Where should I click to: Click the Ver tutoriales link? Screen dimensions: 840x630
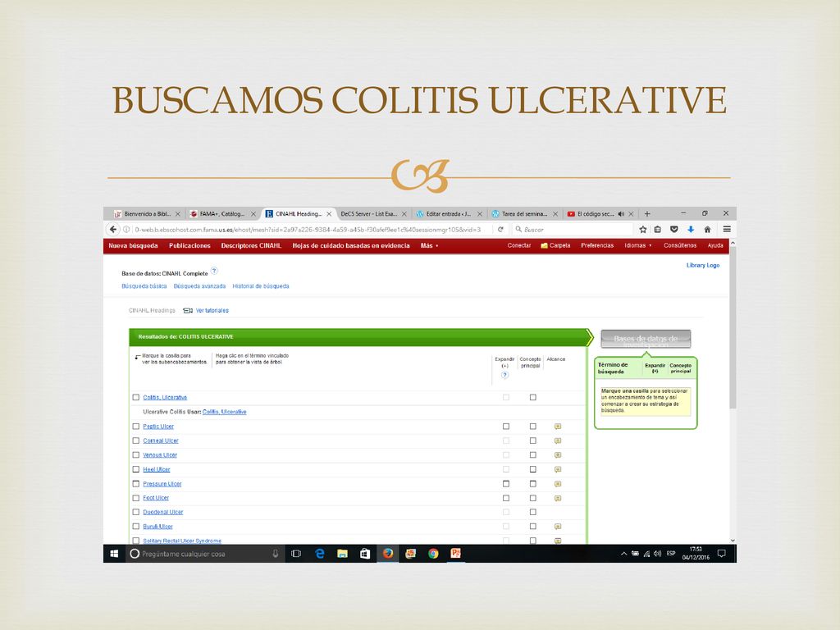212,311
